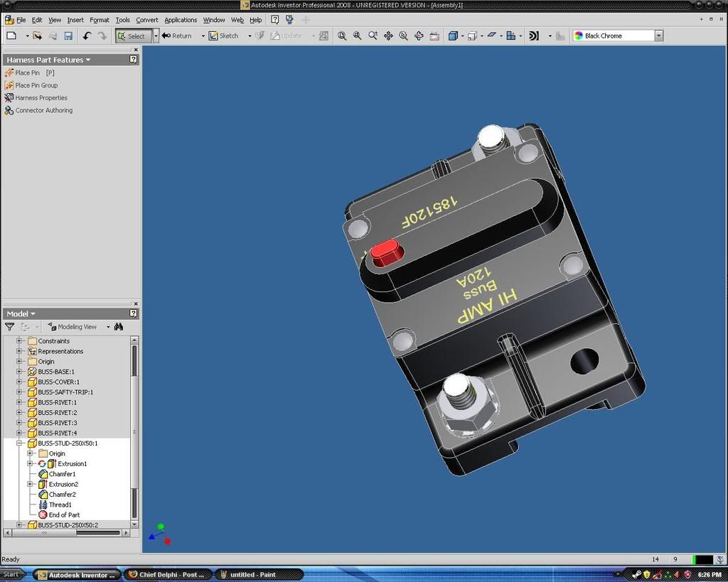Click the Zoom Selected icon
728x582 pixels.
pos(404,36)
